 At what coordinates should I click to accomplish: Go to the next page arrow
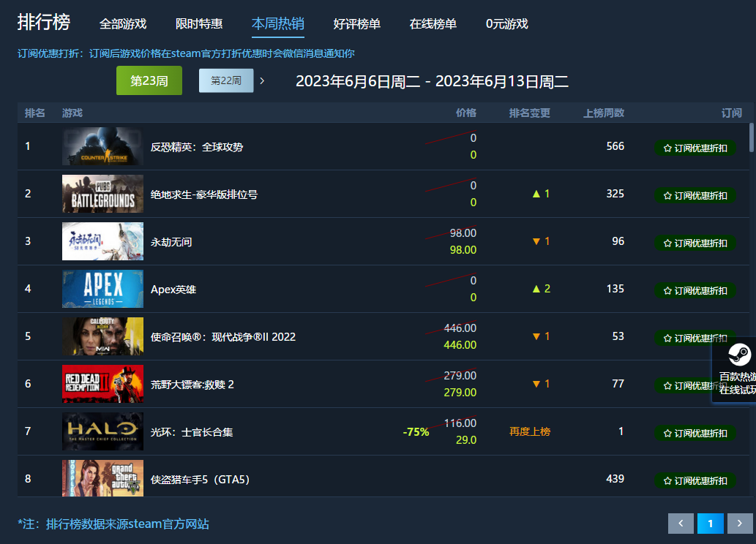click(x=740, y=524)
